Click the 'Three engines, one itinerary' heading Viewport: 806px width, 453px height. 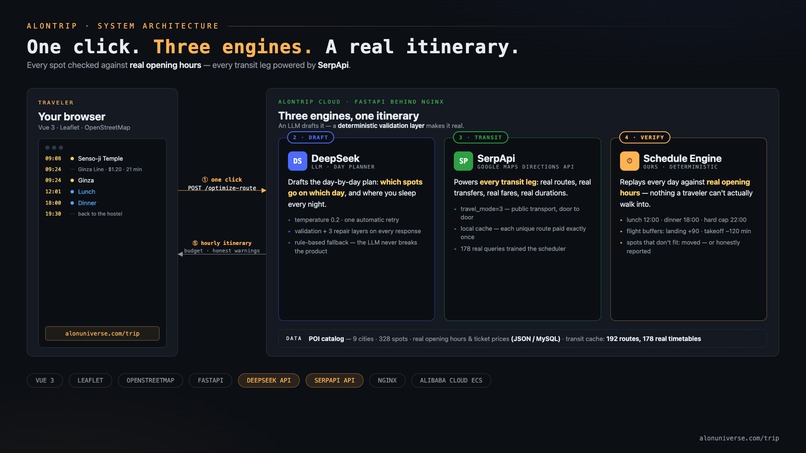(349, 116)
